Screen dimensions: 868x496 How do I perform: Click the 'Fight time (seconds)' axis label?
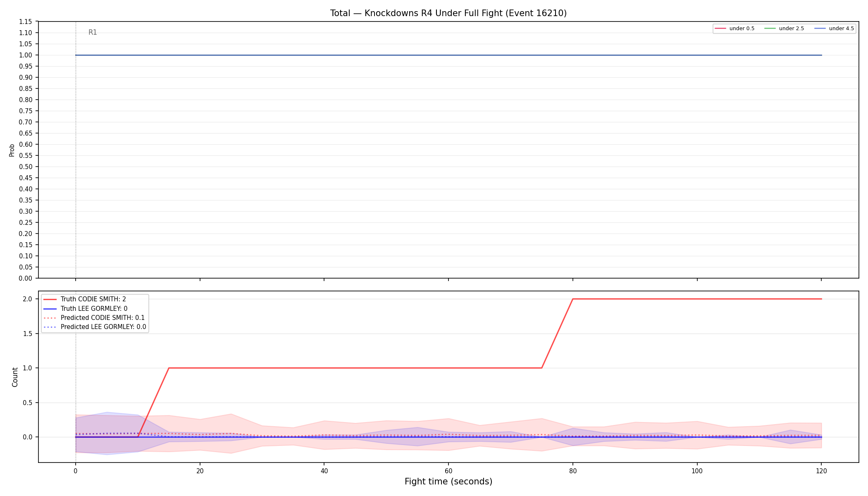click(448, 482)
